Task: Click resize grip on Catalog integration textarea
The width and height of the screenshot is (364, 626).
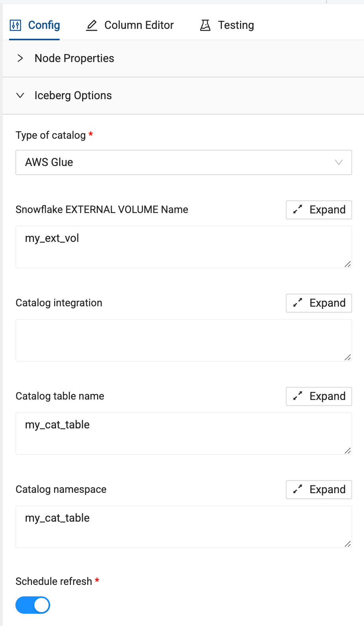Action: pos(347,357)
